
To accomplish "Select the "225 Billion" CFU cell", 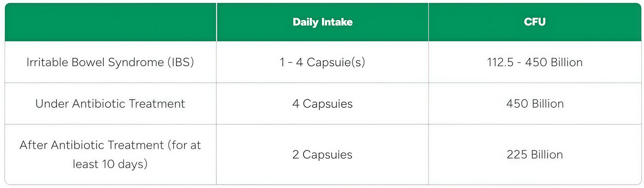I will (x=535, y=154).
